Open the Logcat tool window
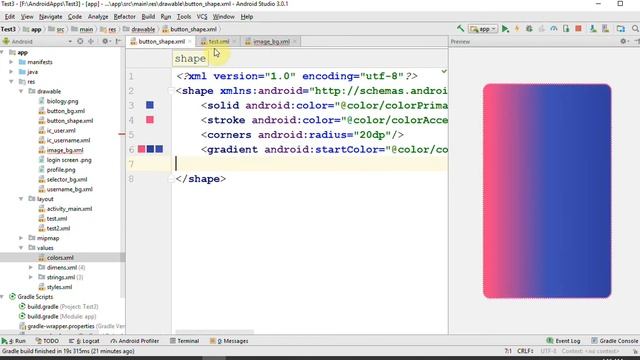The image size is (640, 360). (84, 341)
